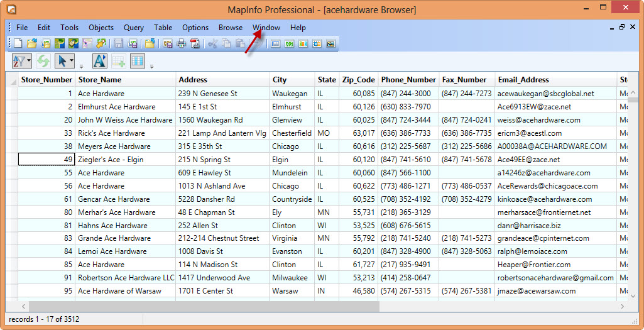This screenshot has height=330, width=644.
Task: Click the right arrow of the horizontal scrollbar
Action: tap(623, 306)
